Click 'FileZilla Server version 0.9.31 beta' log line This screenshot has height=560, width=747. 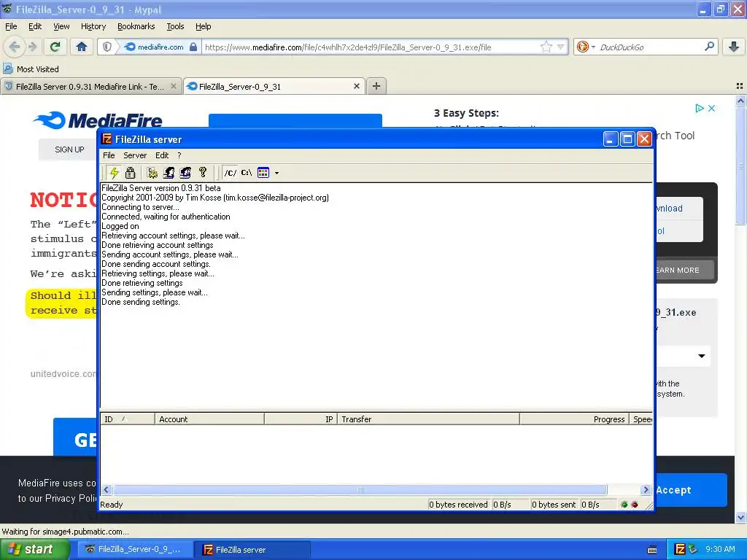coord(161,188)
